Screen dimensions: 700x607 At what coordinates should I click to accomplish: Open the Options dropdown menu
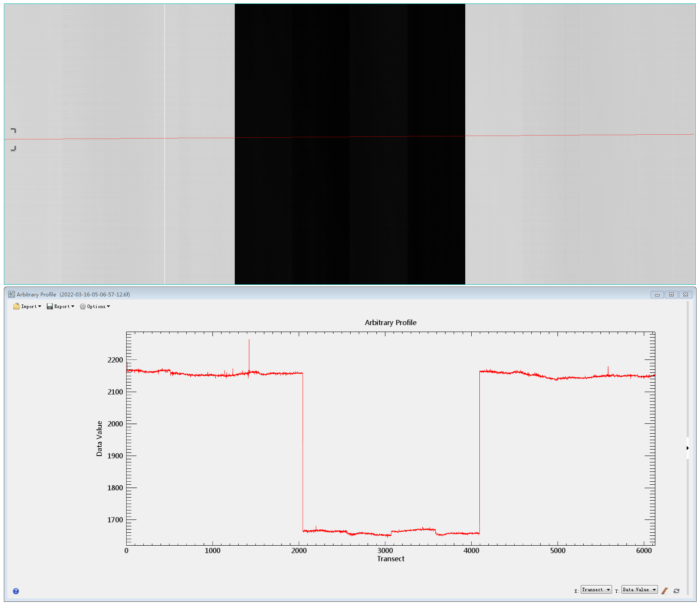[95, 306]
